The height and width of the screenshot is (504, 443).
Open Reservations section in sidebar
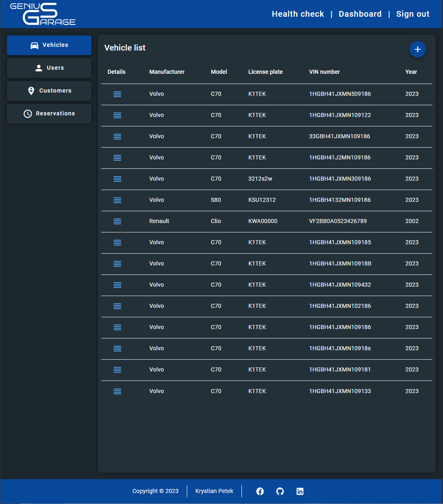pos(49,114)
